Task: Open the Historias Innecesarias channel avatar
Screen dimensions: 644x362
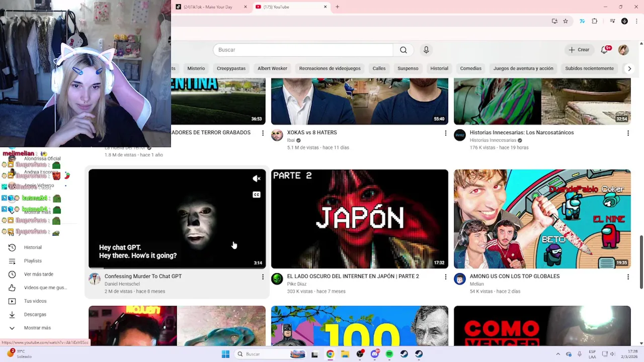Action: tap(460, 135)
